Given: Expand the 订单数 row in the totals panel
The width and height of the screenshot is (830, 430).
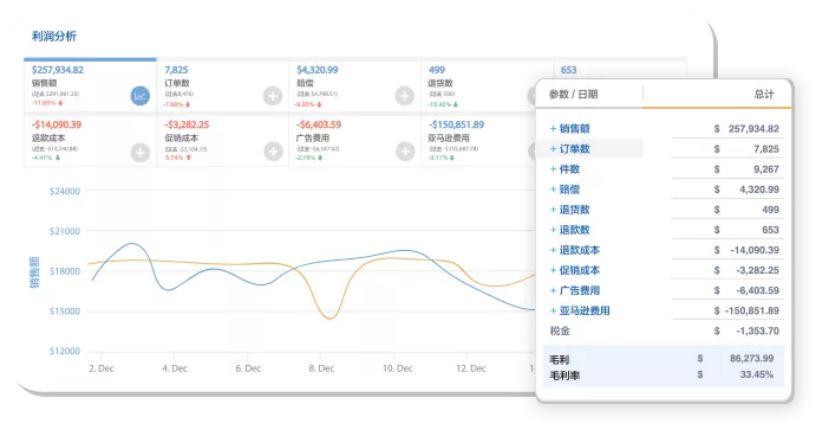Looking at the screenshot, I should coord(553,149).
